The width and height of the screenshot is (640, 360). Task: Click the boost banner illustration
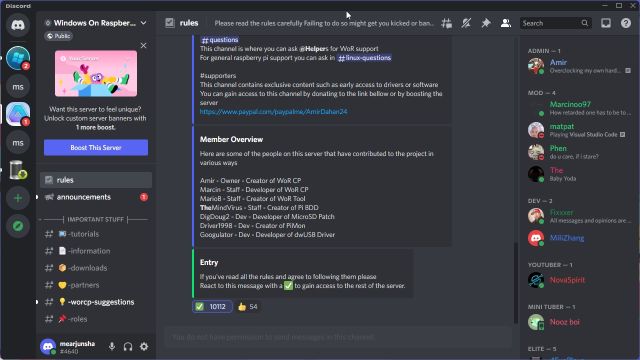(96, 73)
